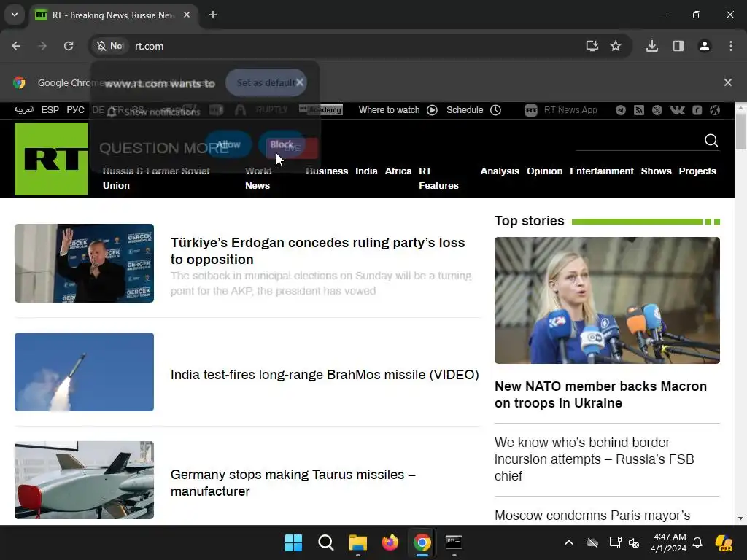
Task: Open New NATO member backs Macron headline
Action: coord(600,394)
